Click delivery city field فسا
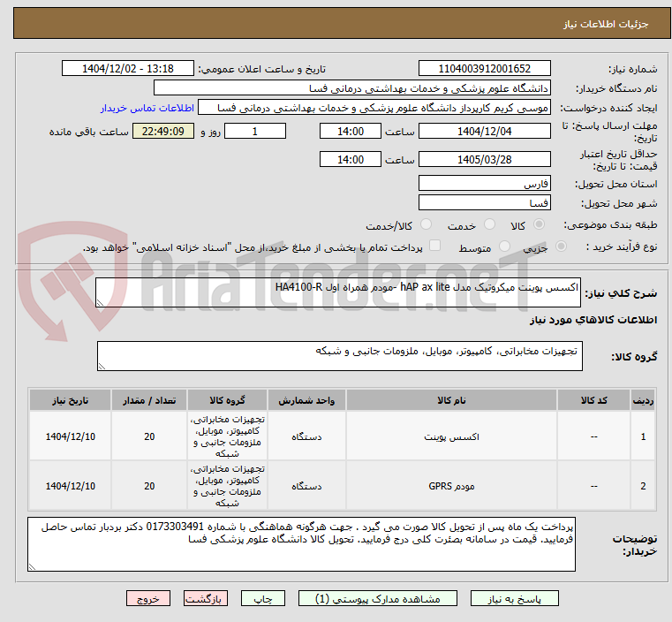672x622 pixels. pos(484,202)
